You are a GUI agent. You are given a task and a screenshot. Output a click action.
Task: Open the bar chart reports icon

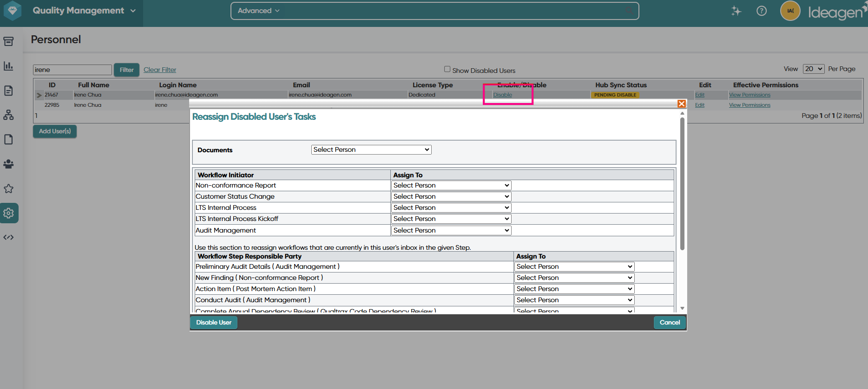[8, 66]
